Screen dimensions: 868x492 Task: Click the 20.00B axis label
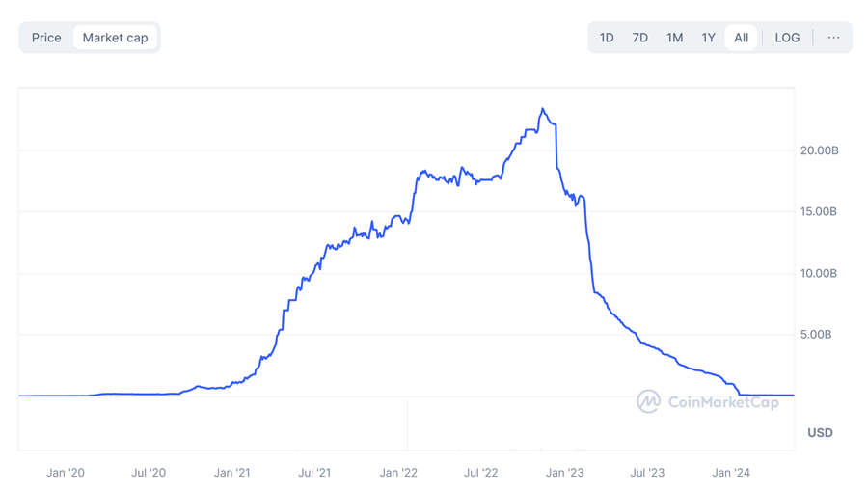(x=819, y=150)
